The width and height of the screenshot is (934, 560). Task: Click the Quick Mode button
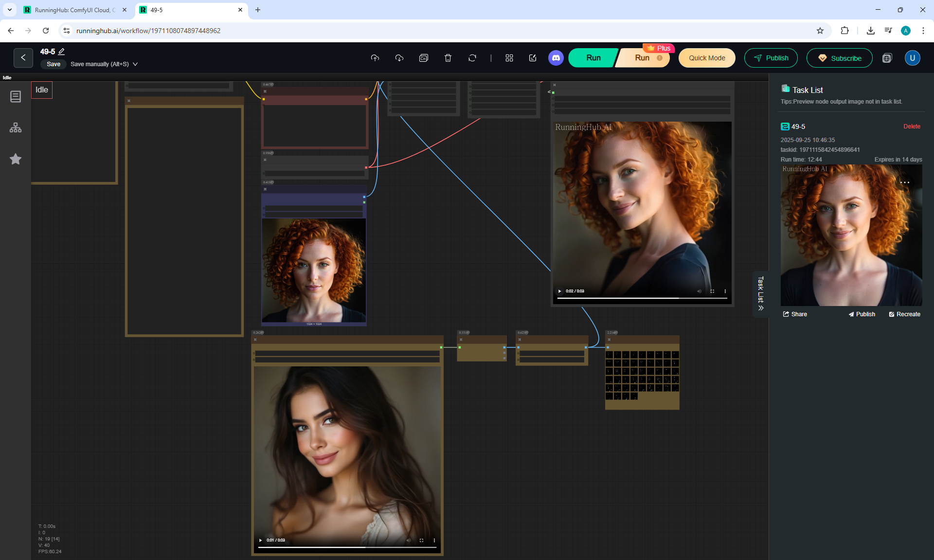[x=706, y=58]
